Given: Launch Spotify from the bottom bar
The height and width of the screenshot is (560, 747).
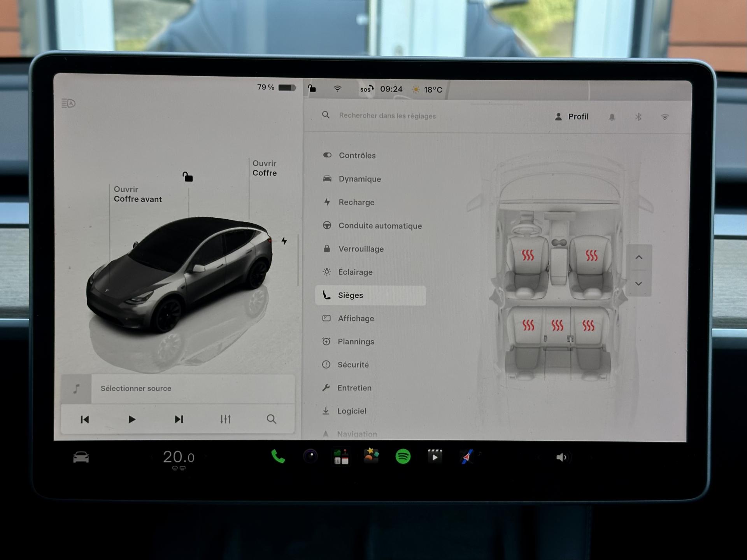Looking at the screenshot, I should 403,456.
